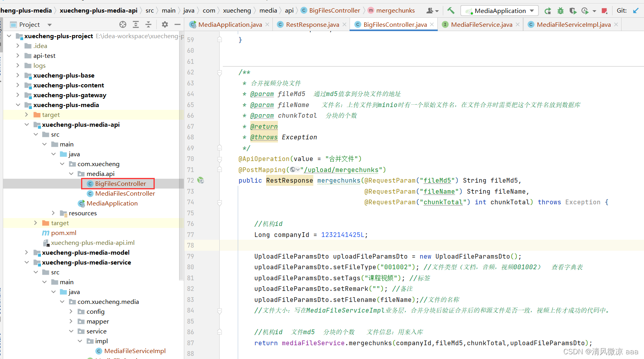Open the code-with-me user icon dropdown
Viewport: 644px width, 359px height.
(432, 11)
